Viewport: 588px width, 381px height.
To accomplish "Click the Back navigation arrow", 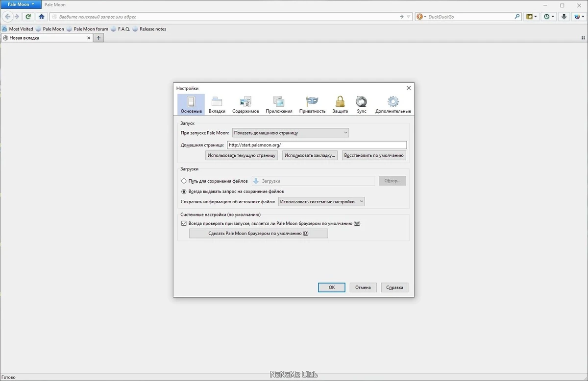I will (8, 17).
